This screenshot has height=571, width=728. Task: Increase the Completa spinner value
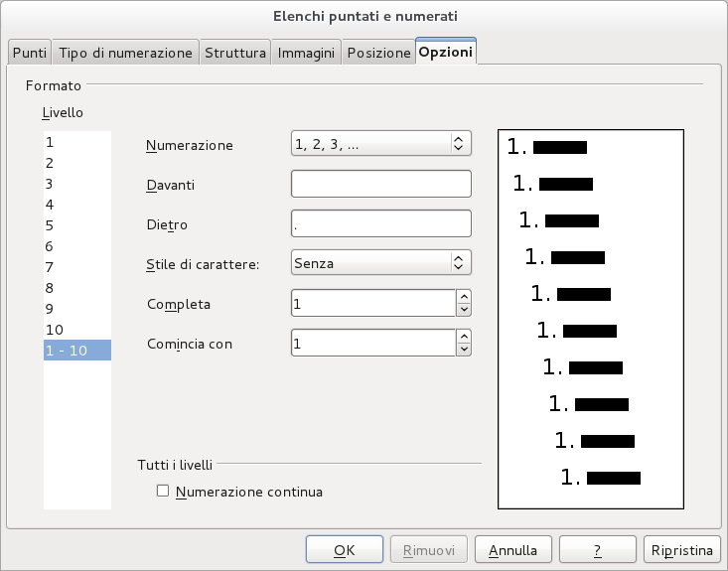pyautogui.click(x=463, y=296)
